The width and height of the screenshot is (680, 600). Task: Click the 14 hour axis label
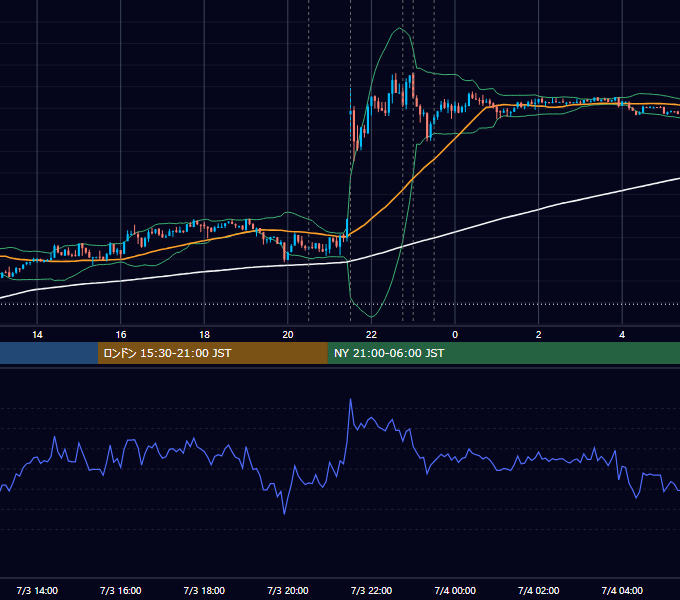(x=37, y=335)
